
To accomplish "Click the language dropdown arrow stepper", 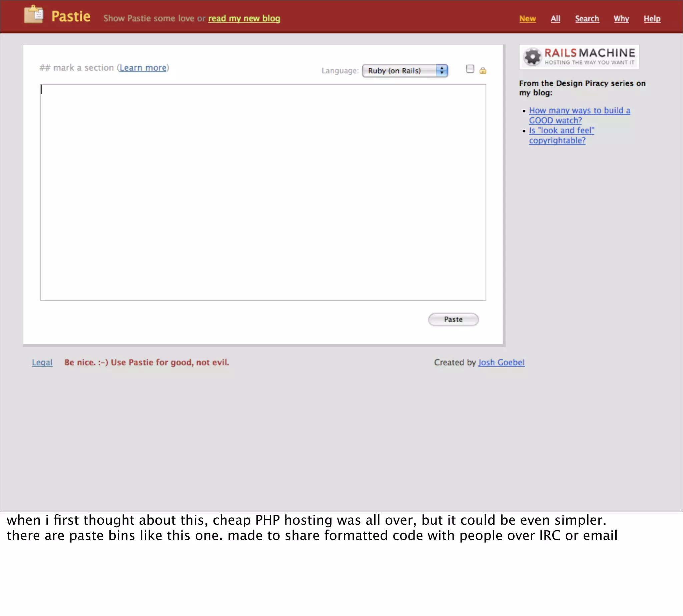I will click(442, 71).
